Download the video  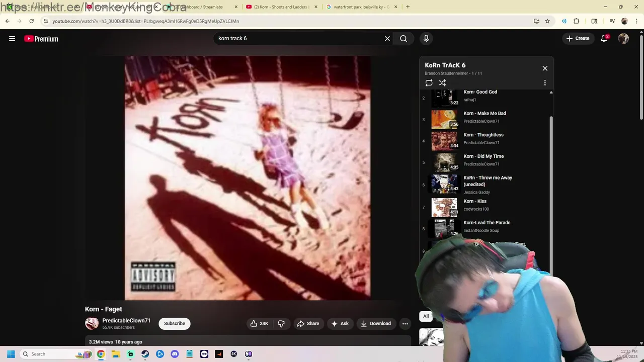376,324
